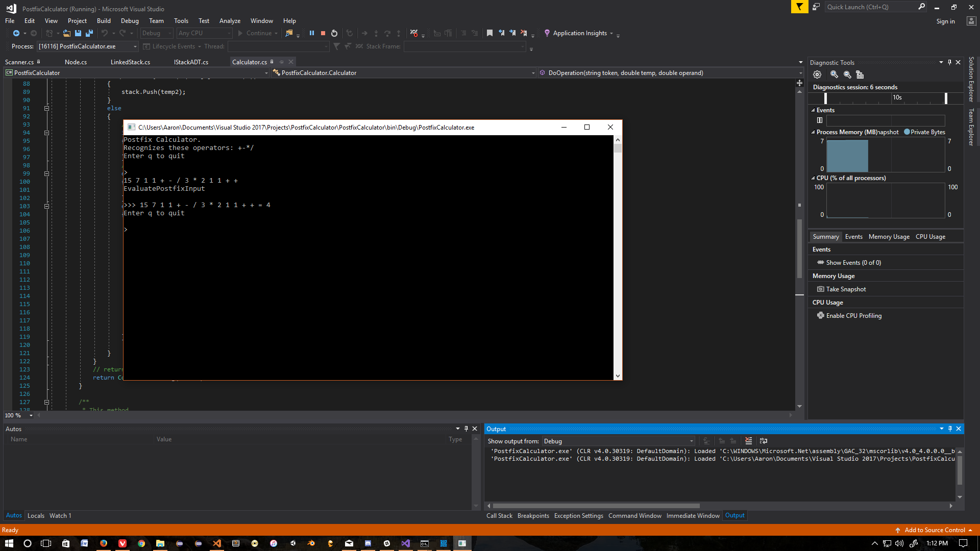Collapse code block at line 91
The image size is (980, 551).
click(x=46, y=108)
